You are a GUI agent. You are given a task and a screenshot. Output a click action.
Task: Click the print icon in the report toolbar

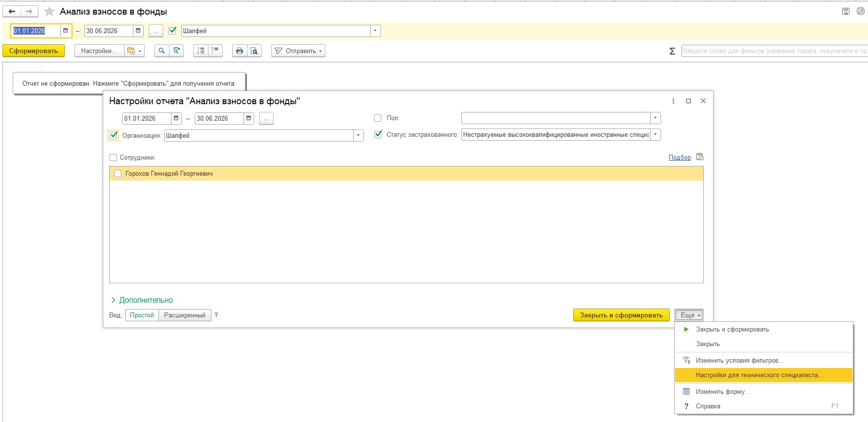pos(239,51)
